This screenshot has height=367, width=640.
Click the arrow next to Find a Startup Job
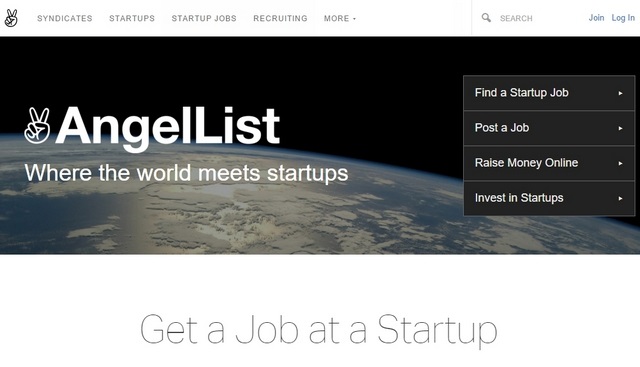(x=620, y=93)
